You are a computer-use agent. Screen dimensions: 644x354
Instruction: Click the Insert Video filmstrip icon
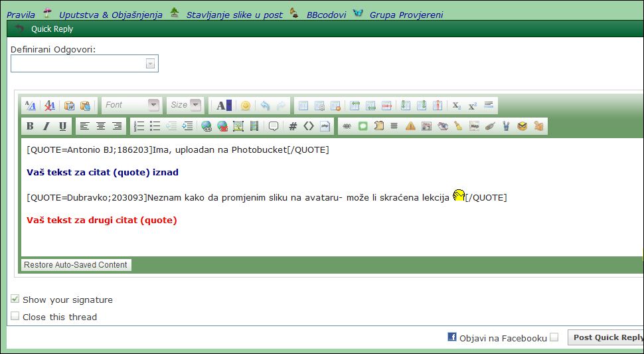[255, 126]
